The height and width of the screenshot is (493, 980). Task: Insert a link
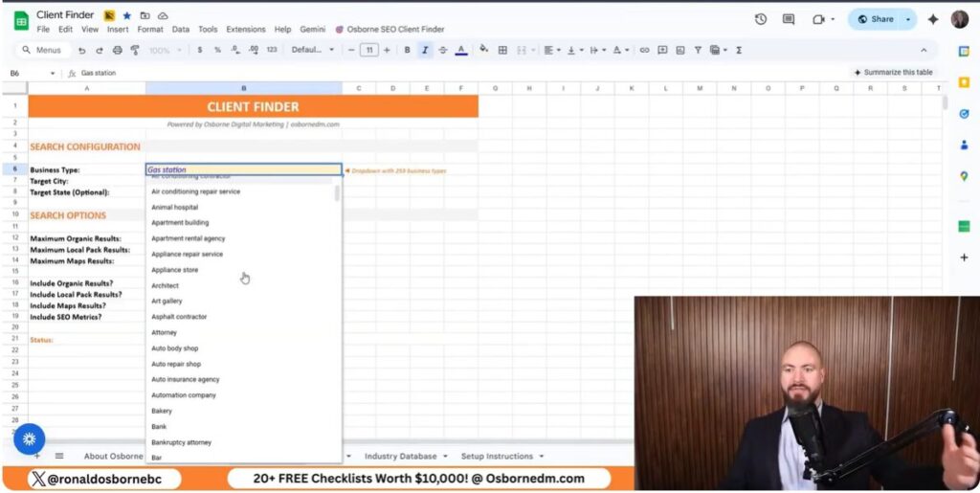click(x=644, y=50)
